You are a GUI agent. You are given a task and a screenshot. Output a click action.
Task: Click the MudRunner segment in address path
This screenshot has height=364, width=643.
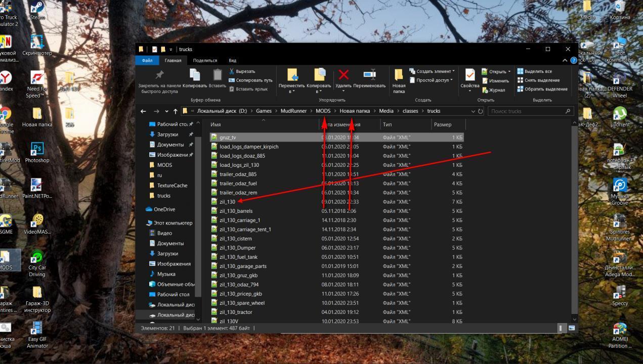click(x=293, y=111)
